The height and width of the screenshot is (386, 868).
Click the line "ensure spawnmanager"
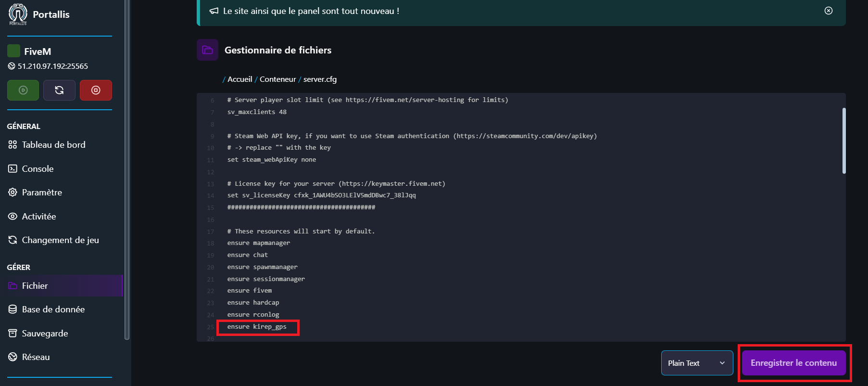coord(263,267)
